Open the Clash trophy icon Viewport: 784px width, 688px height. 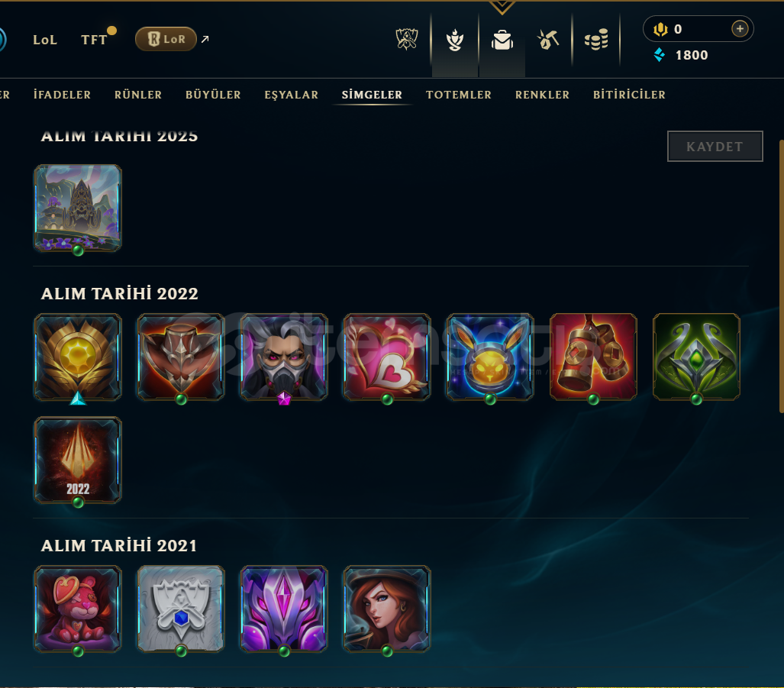coord(406,39)
